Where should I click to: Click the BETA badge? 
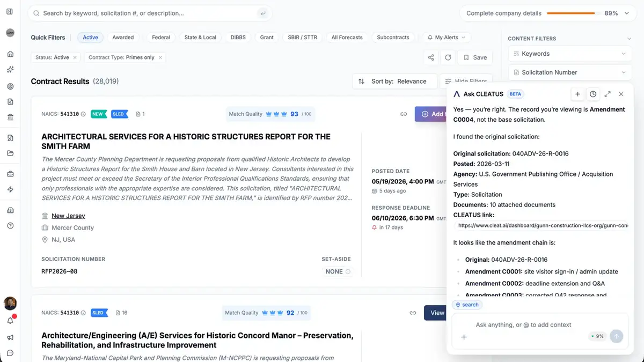[x=515, y=94]
